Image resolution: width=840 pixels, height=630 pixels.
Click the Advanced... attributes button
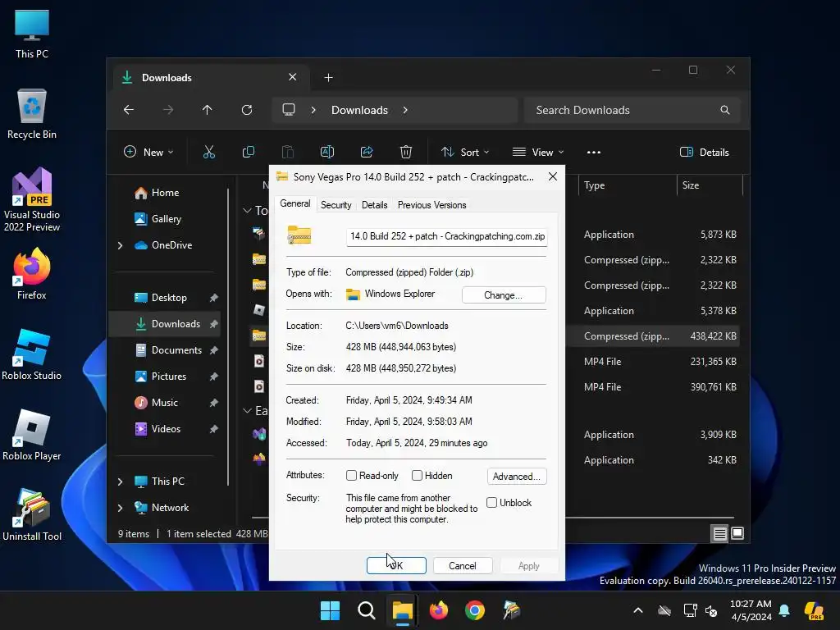point(517,477)
